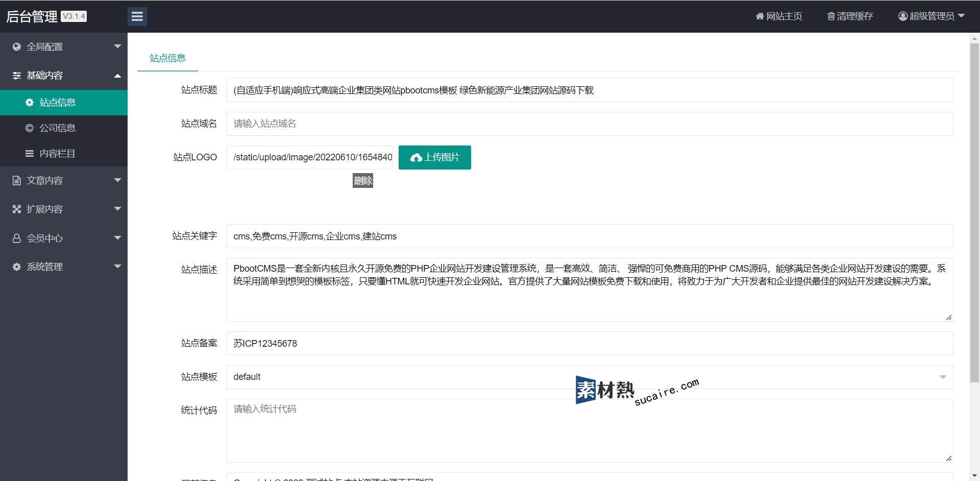Collapse the 基础内容 menu arrow

(117, 76)
